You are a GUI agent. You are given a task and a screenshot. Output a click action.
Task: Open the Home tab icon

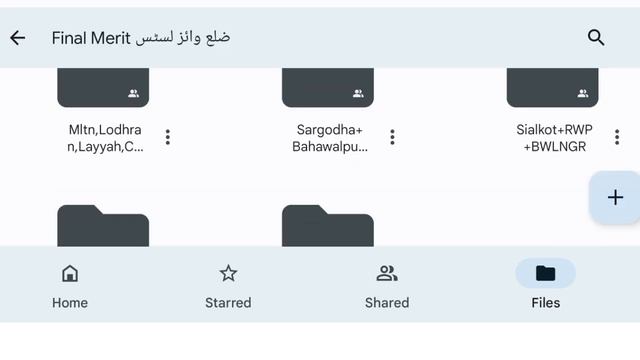pyautogui.click(x=70, y=273)
